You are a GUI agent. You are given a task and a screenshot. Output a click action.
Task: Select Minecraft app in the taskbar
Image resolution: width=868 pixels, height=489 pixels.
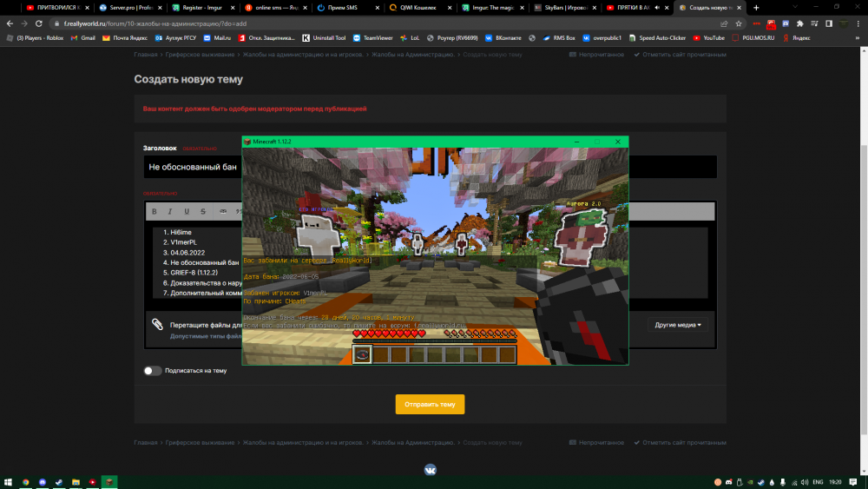pyautogui.click(x=109, y=482)
